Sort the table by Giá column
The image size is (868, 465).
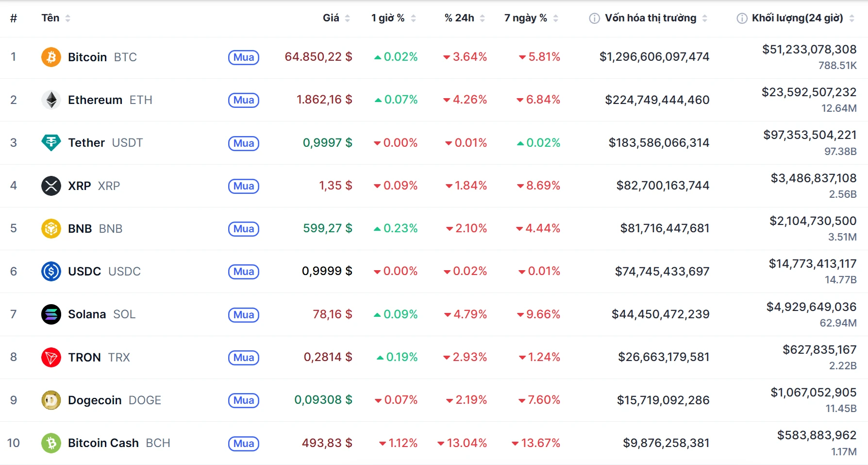[331, 18]
